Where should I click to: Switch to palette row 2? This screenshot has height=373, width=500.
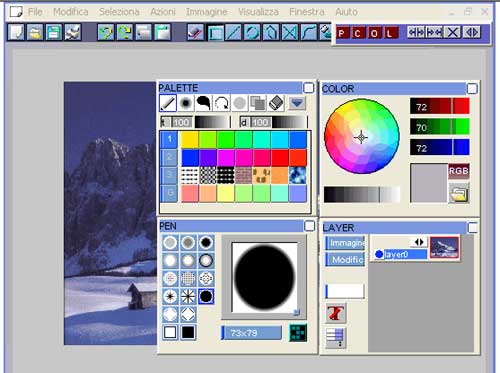(x=169, y=157)
